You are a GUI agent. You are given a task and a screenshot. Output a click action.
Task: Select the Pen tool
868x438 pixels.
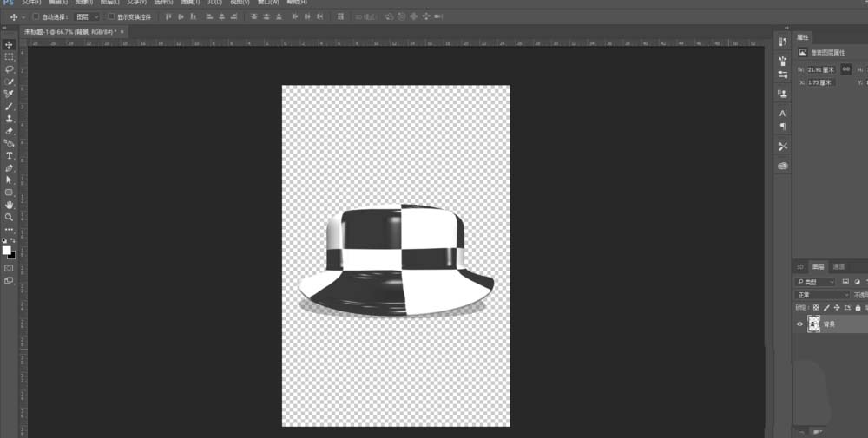point(9,167)
